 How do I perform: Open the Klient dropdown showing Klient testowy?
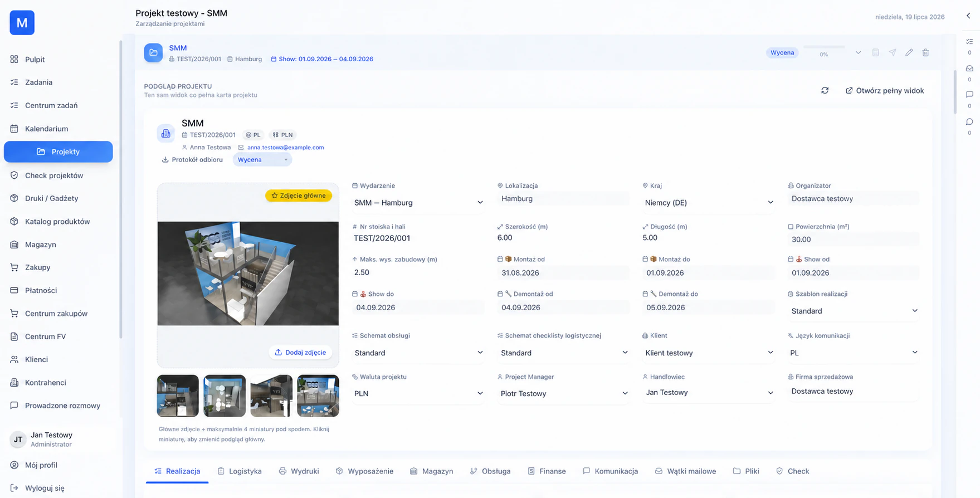[708, 353]
